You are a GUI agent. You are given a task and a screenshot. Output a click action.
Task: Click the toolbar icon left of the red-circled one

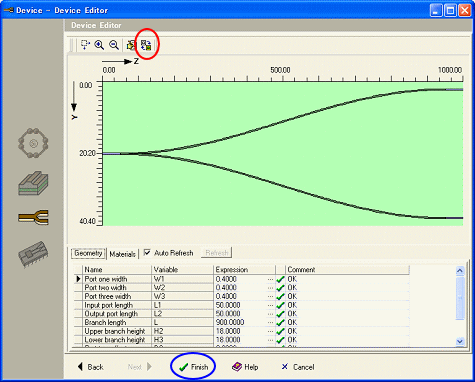tap(131, 45)
